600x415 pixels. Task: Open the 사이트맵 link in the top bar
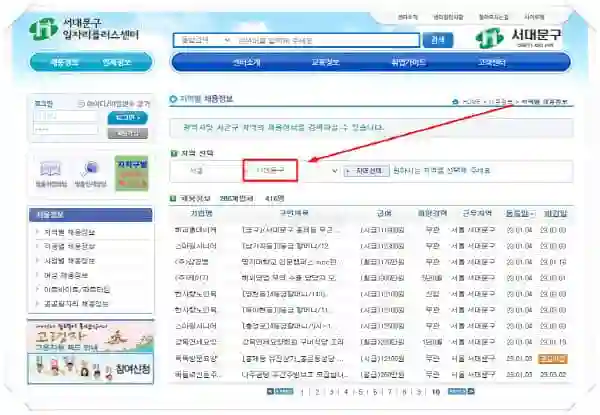tap(534, 17)
